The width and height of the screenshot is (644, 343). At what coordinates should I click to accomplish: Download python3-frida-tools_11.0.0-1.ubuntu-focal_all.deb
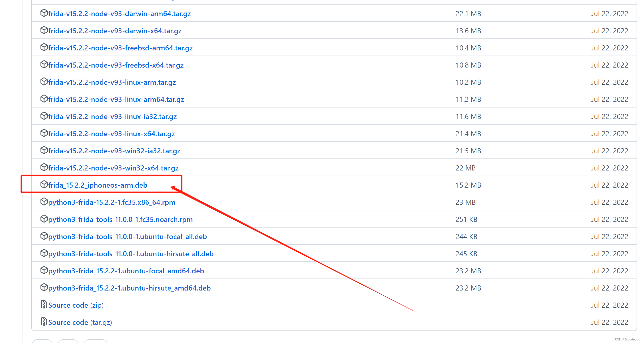[127, 237]
